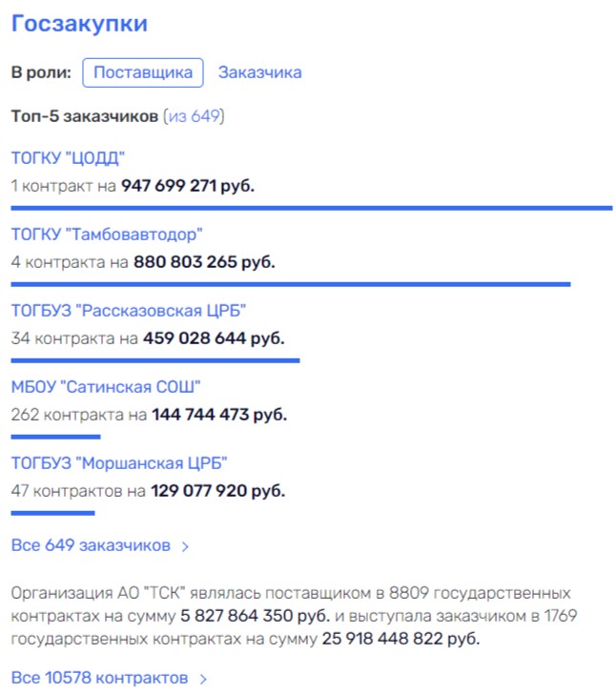This screenshot has height=695, width=616.
Task: Select the Поставщика role tab
Action: (x=143, y=72)
